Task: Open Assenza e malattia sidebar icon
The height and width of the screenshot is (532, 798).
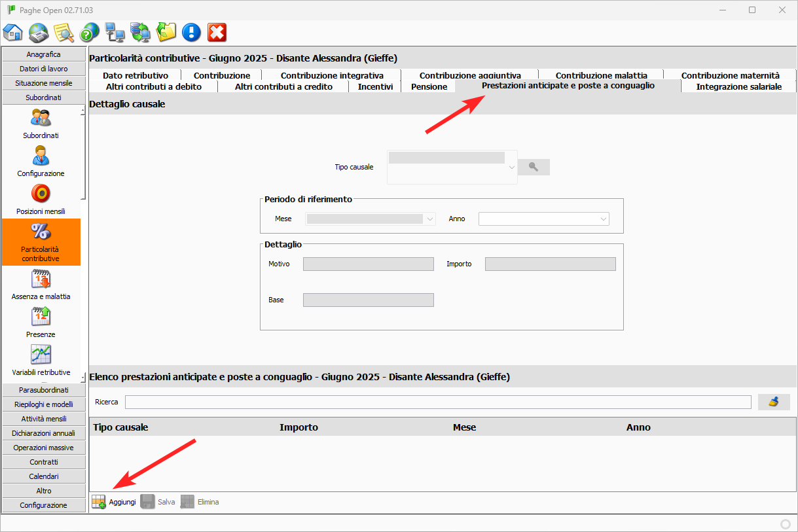Action: pos(41,285)
